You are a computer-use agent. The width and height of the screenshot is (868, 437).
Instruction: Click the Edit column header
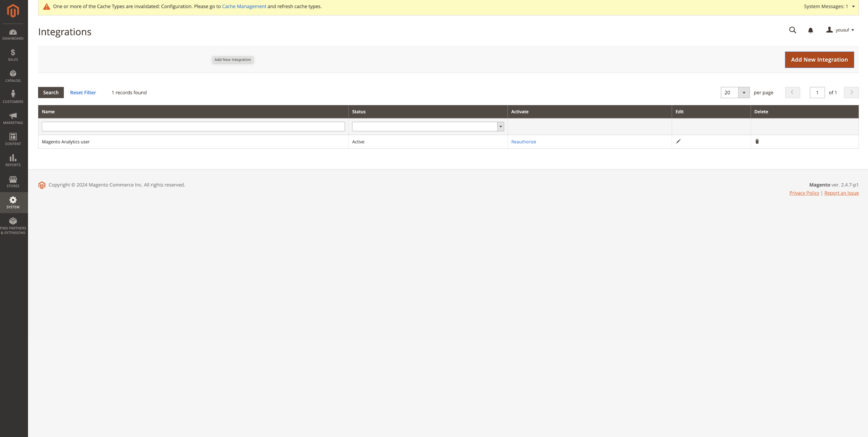click(711, 112)
